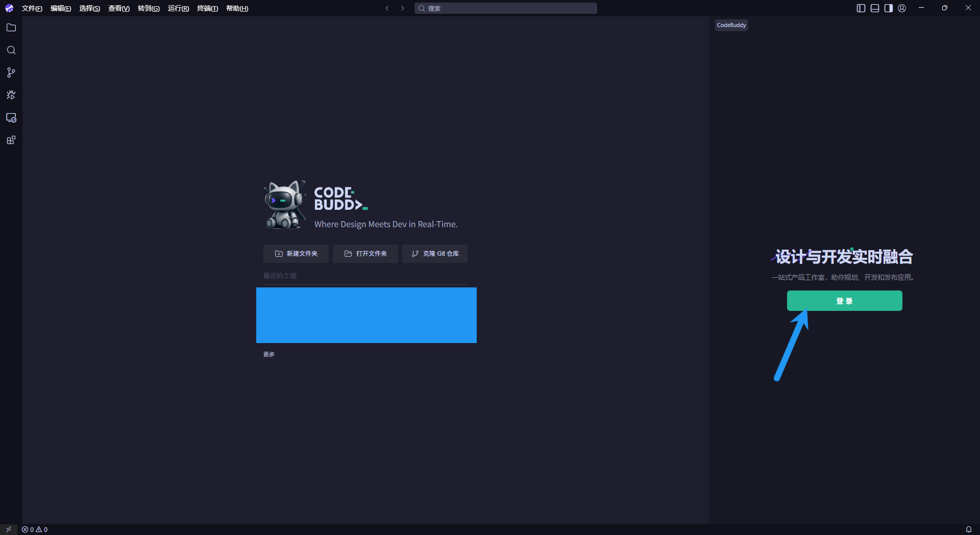Click the account profile icon in title bar
Image resolution: width=980 pixels, height=535 pixels.
pos(902,8)
